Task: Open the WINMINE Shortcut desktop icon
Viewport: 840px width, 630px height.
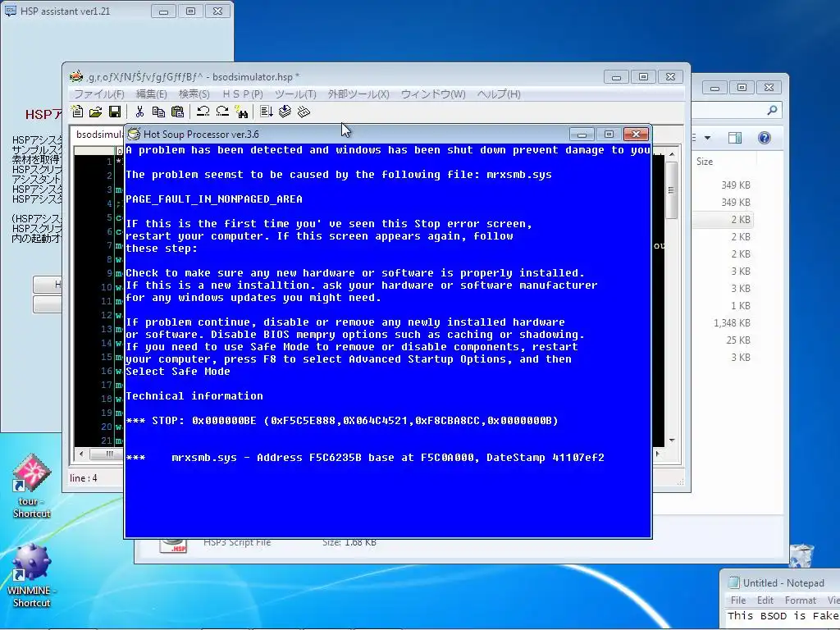Action: click(x=32, y=576)
